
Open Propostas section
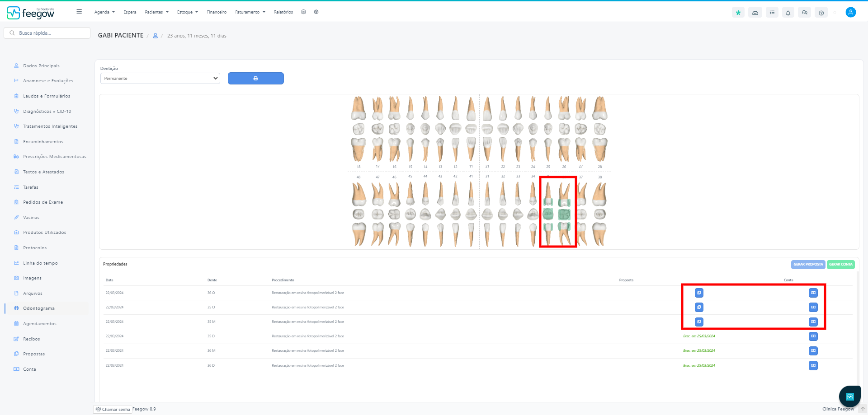pyautogui.click(x=34, y=354)
